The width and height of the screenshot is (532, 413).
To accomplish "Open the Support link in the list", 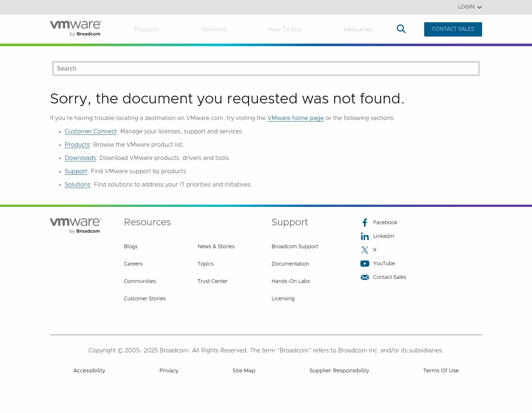I will click(x=76, y=171).
